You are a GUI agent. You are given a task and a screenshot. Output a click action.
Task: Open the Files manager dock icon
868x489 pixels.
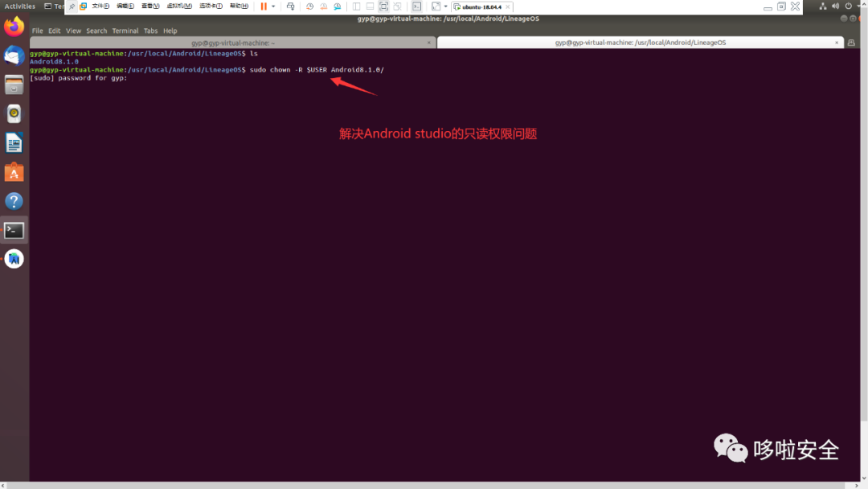tap(14, 84)
